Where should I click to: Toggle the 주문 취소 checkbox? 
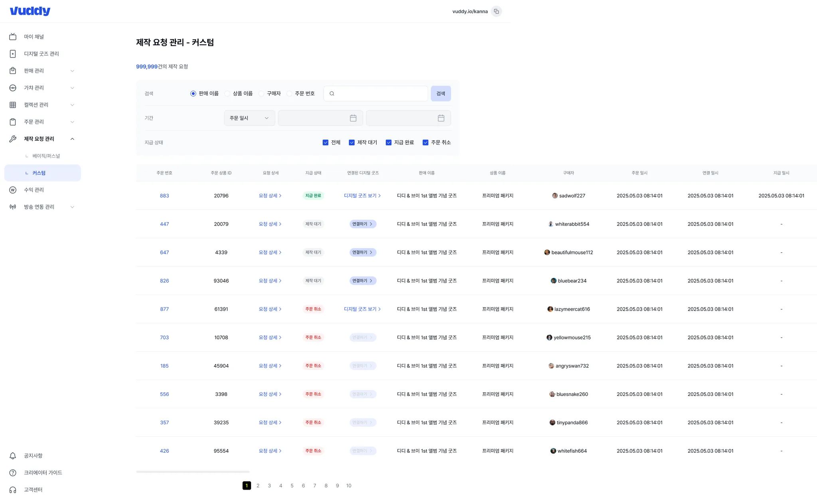[426, 142]
